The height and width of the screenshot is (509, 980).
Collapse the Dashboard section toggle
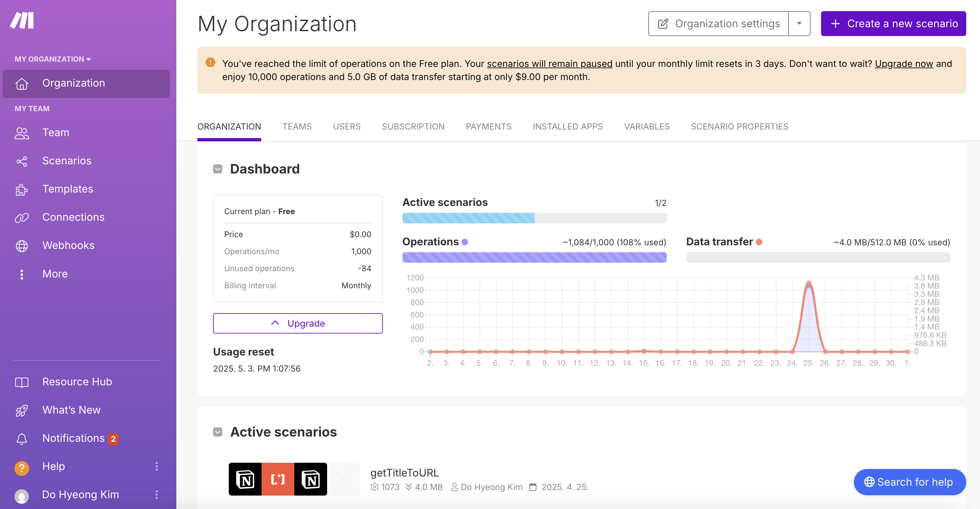(218, 169)
